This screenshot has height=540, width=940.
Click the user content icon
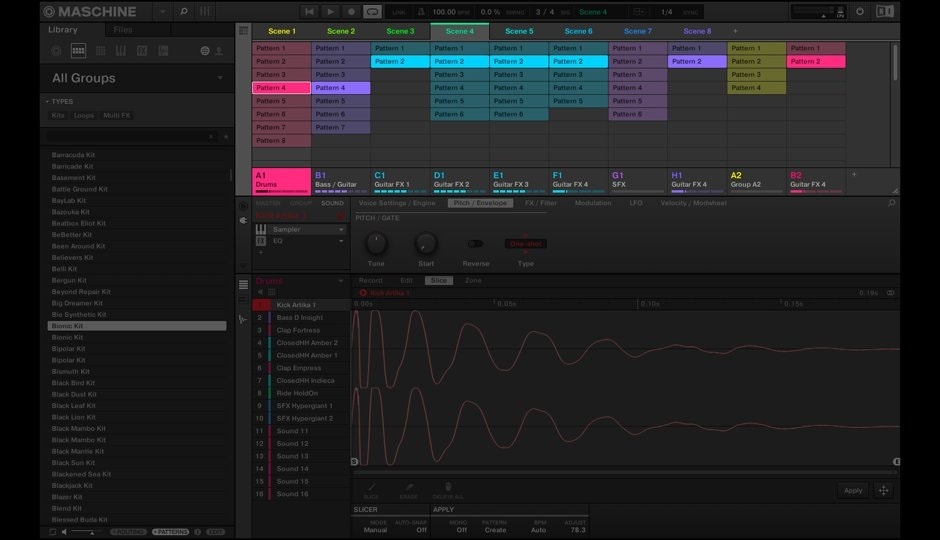click(219, 51)
